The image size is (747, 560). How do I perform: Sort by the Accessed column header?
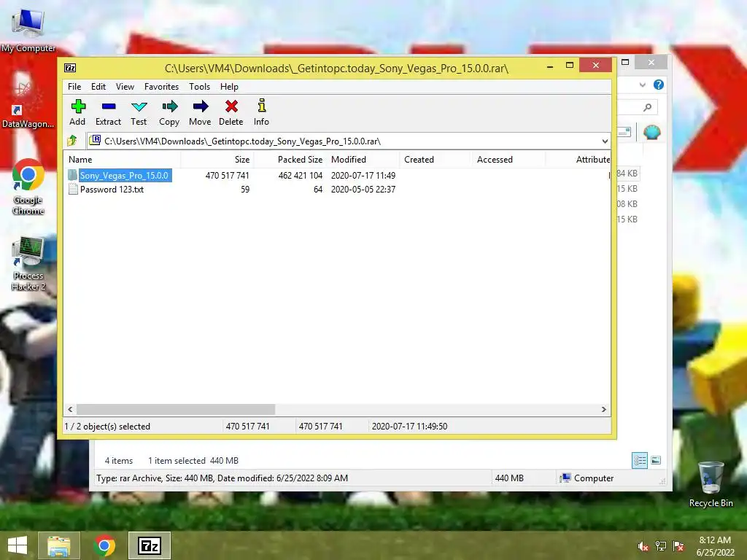click(509, 160)
